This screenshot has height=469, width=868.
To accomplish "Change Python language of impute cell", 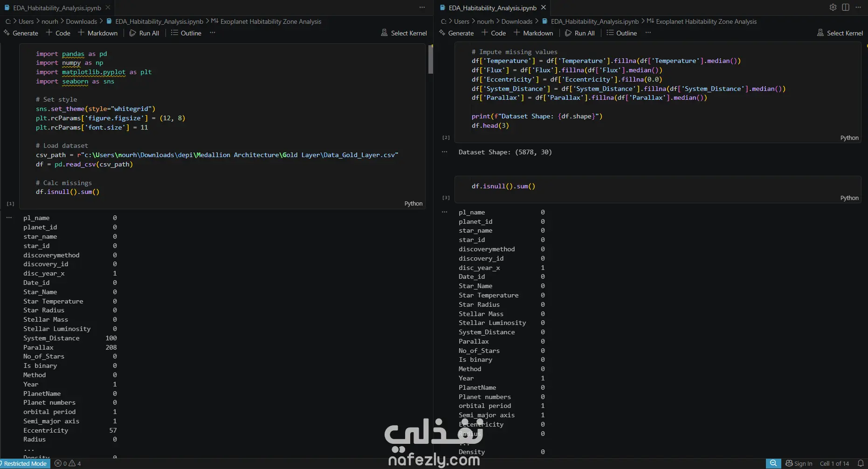I will coord(849,138).
